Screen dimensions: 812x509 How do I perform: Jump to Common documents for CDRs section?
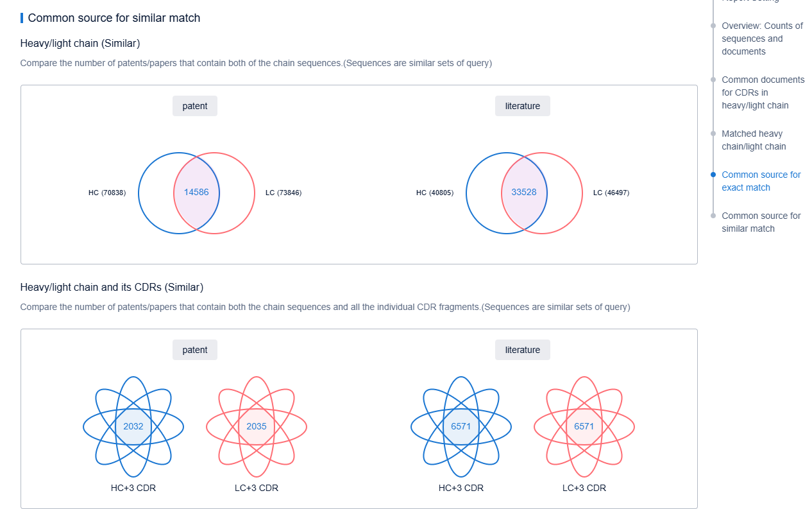tap(763, 92)
